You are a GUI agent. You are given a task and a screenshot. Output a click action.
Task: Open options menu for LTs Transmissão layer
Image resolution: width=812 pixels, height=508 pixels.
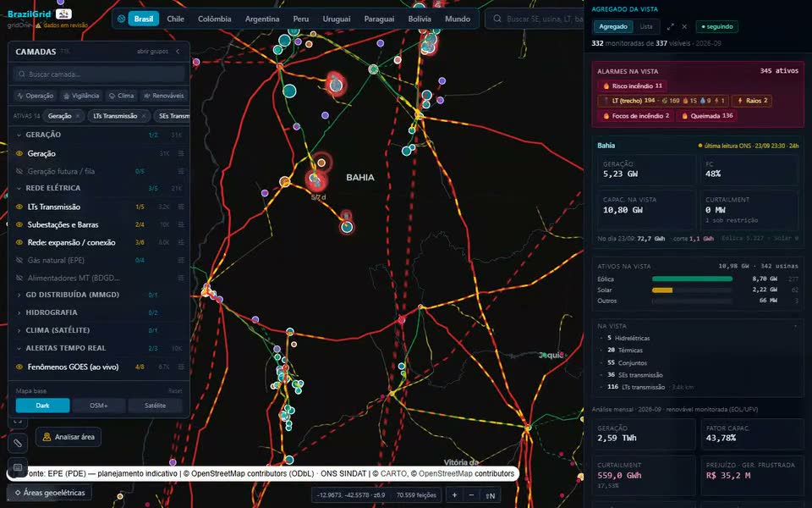click(x=181, y=207)
